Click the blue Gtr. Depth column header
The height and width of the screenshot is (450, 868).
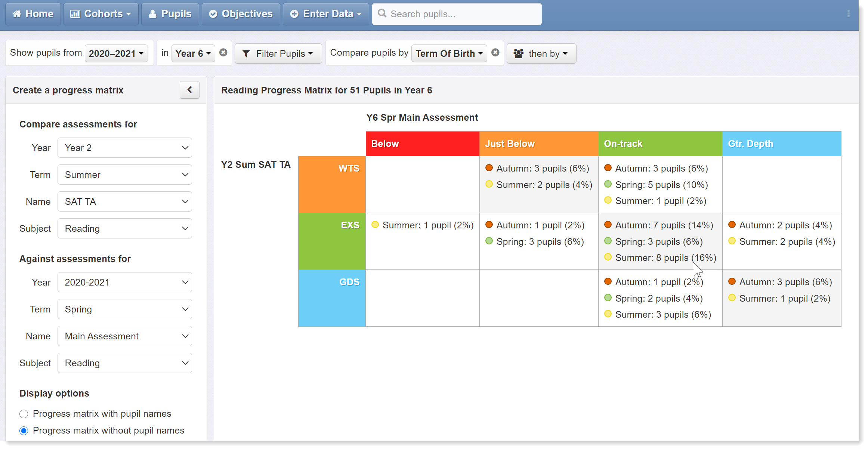click(782, 144)
